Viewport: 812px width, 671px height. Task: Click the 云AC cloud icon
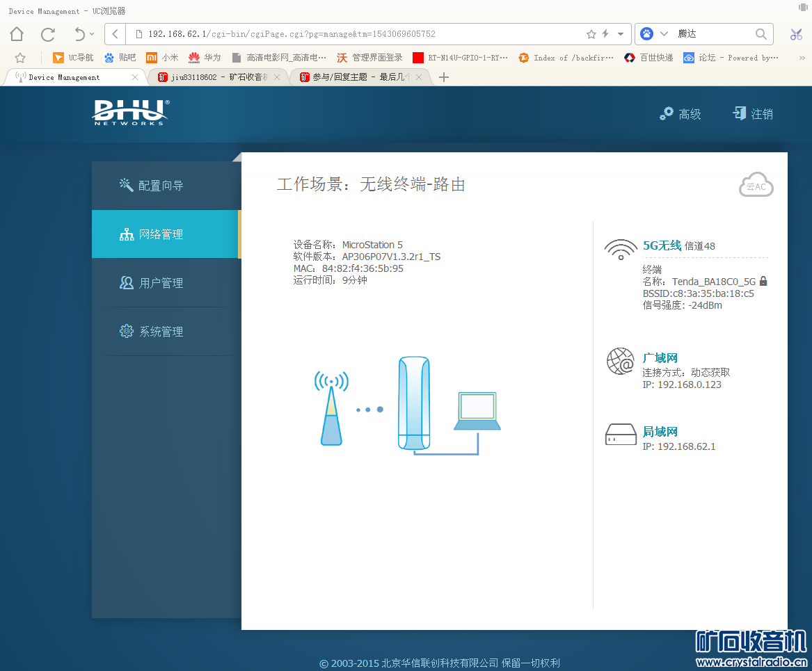pyautogui.click(x=756, y=184)
